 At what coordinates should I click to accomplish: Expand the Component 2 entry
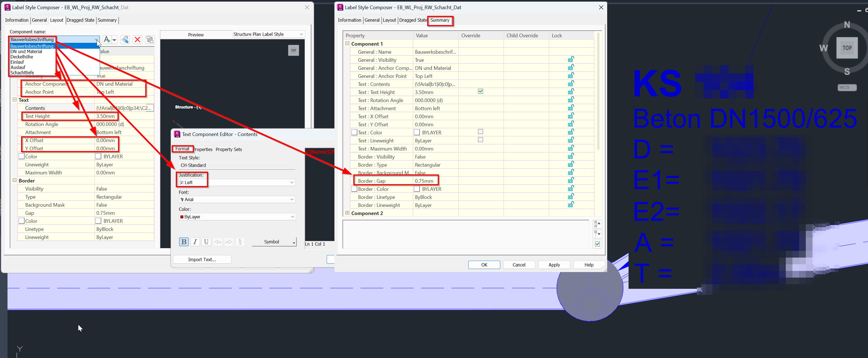point(347,213)
